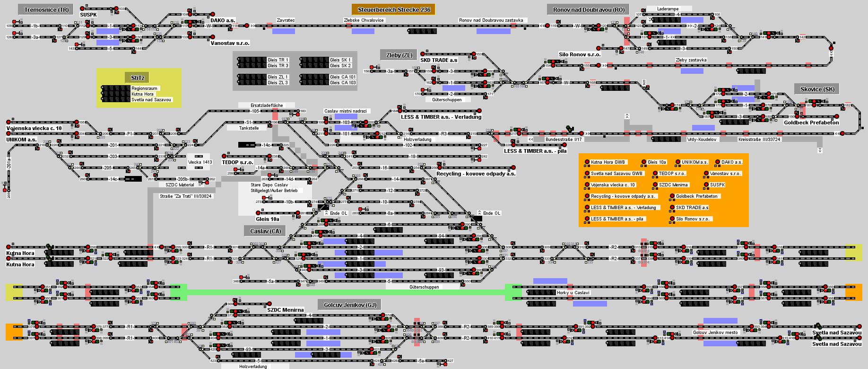Click the Ersatzladefläche label
This screenshot has width=868, height=369.
pos(267,105)
